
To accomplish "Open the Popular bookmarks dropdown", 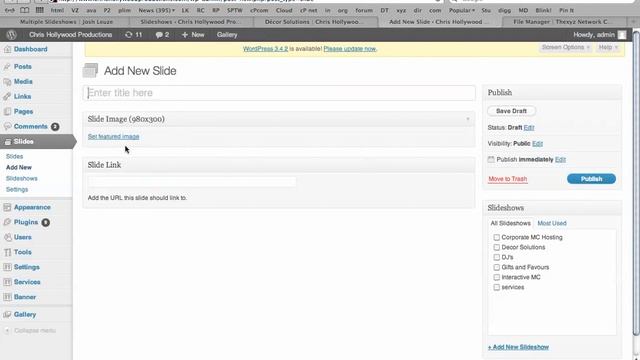I will click(x=462, y=10).
